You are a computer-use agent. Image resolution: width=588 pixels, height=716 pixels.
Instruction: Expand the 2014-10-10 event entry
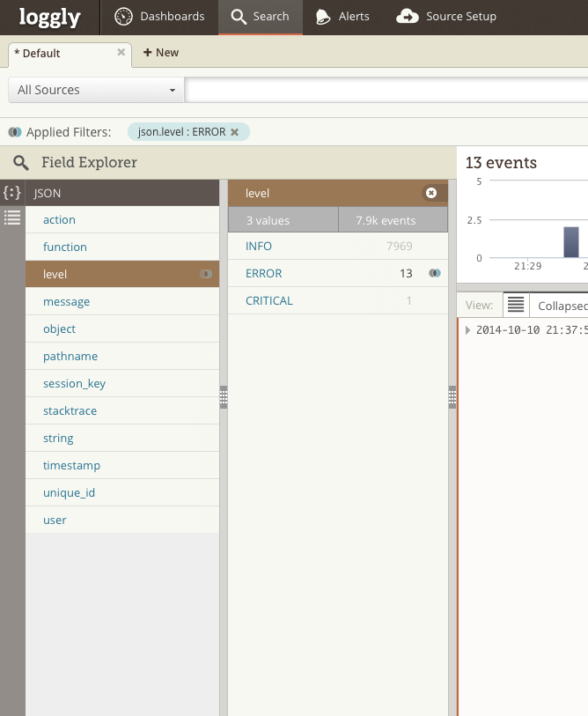point(467,330)
